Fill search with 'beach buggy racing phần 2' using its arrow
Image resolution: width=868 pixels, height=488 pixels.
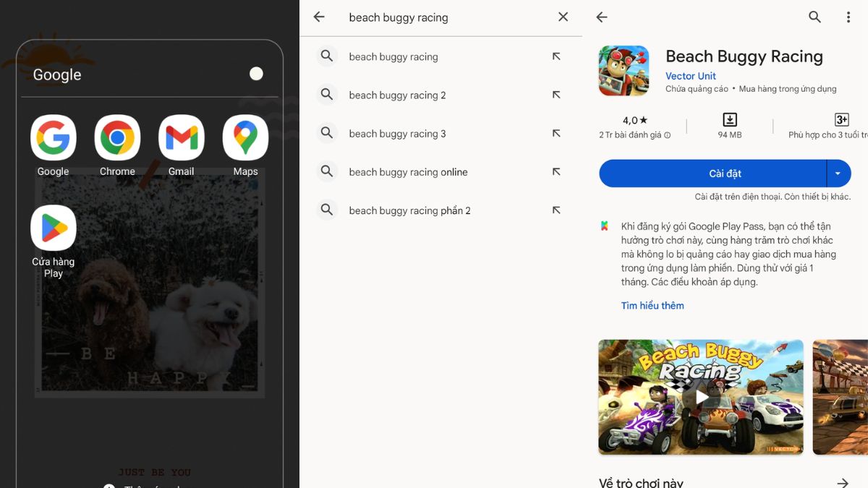[x=556, y=210]
